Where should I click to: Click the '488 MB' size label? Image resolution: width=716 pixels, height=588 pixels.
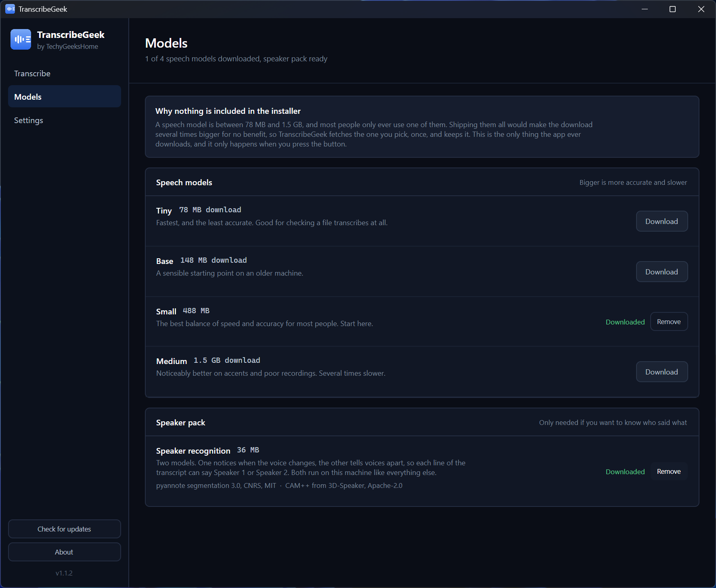click(x=196, y=311)
